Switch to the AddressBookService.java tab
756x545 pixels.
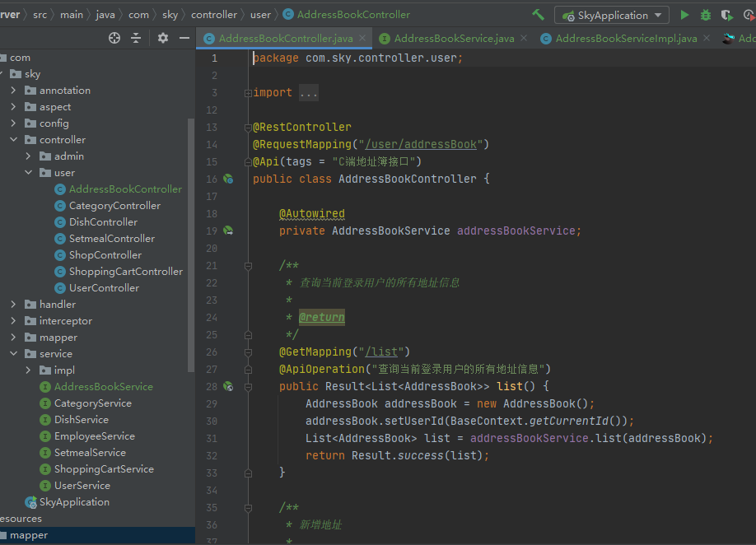click(454, 39)
